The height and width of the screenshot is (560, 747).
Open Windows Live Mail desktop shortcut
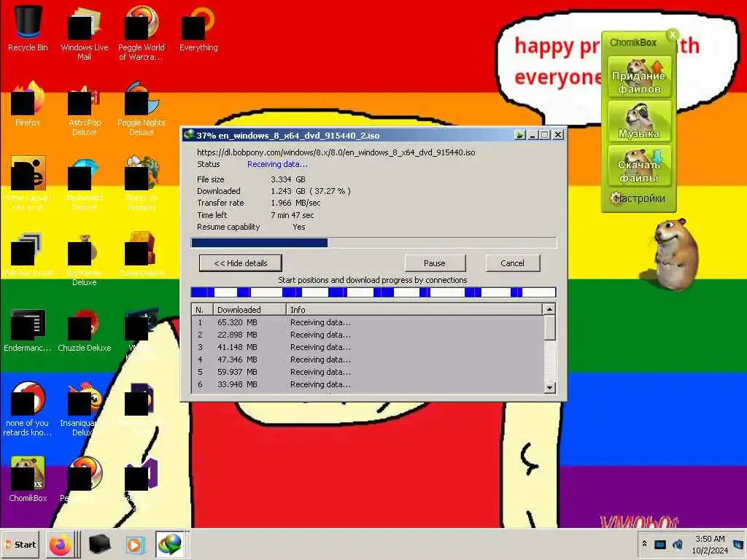click(85, 32)
